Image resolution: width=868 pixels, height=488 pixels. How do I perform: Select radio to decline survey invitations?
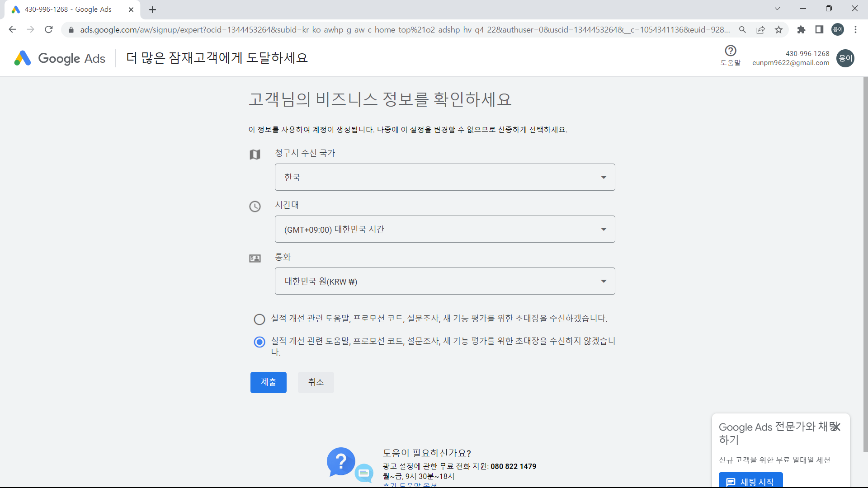(259, 342)
